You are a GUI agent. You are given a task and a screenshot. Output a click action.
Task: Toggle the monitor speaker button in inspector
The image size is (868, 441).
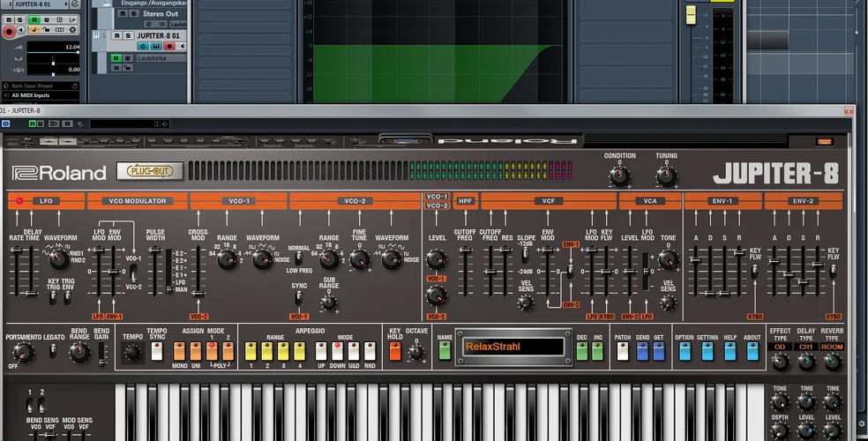tap(21, 30)
